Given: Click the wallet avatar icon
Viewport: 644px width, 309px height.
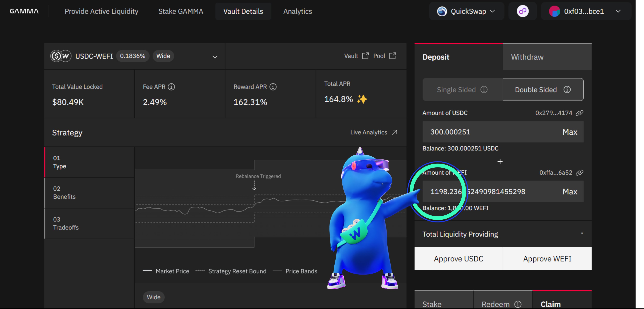Looking at the screenshot, I should (x=554, y=11).
